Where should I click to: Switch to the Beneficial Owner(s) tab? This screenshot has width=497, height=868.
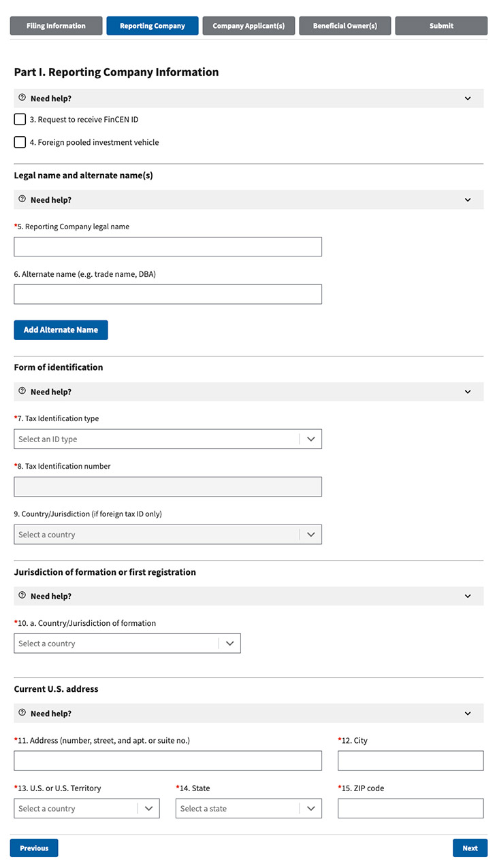(344, 25)
